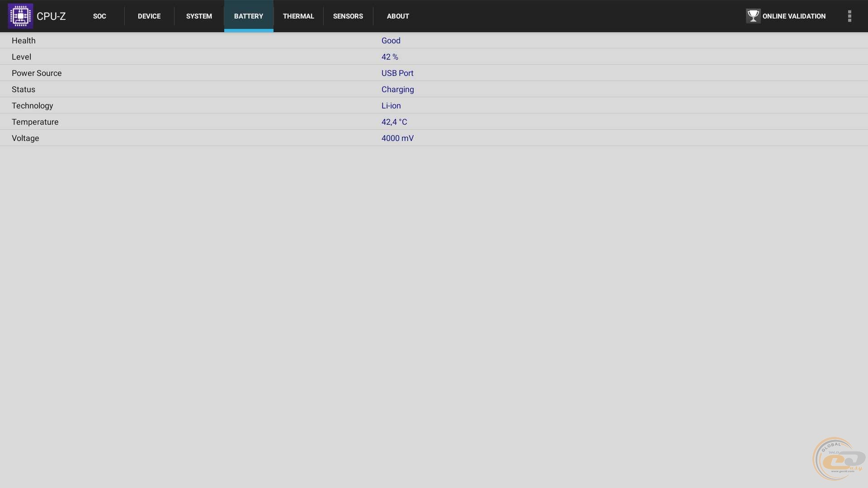
Task: Select the SYSTEM tab
Action: tap(199, 16)
